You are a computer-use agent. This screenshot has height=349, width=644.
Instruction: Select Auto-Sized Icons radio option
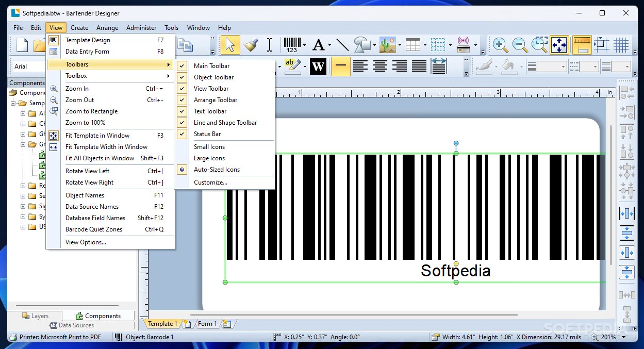[217, 170]
